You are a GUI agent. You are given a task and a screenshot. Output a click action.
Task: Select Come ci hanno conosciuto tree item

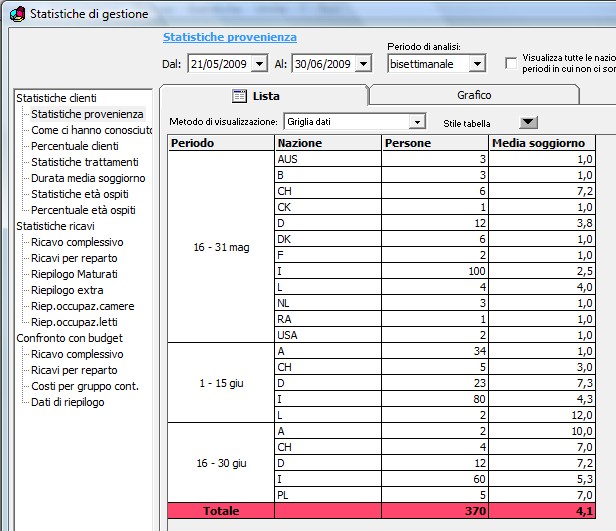point(92,130)
